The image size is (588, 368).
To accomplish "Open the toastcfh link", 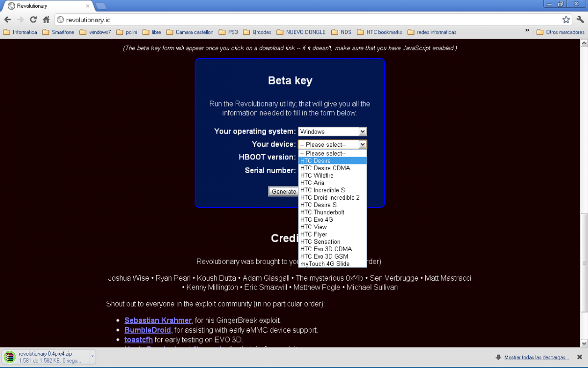I will [x=139, y=340].
